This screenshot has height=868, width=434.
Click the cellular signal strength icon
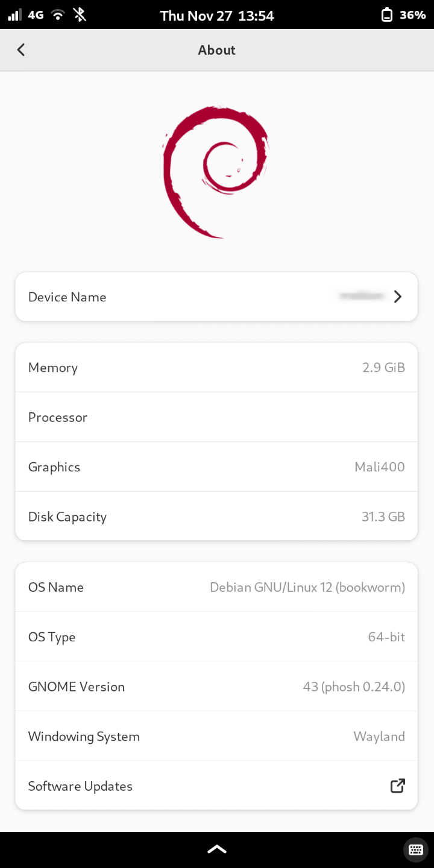click(14, 15)
